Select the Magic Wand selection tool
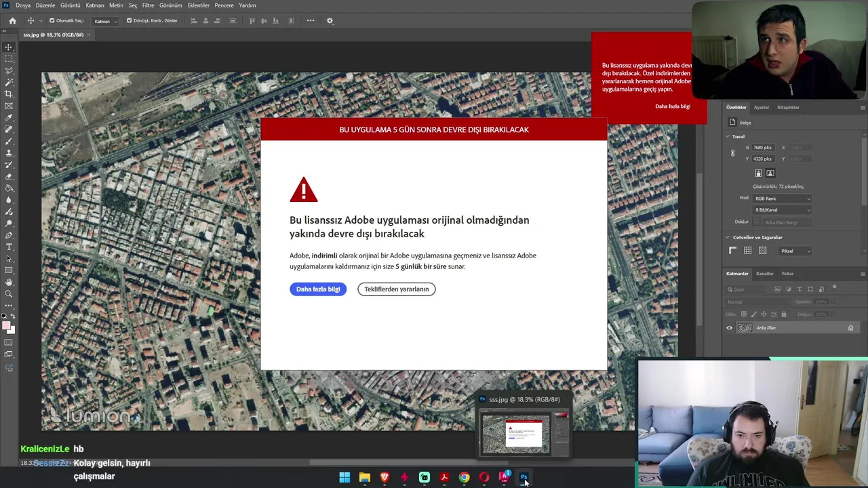Screen dimensions: 868x488 pos(9,82)
